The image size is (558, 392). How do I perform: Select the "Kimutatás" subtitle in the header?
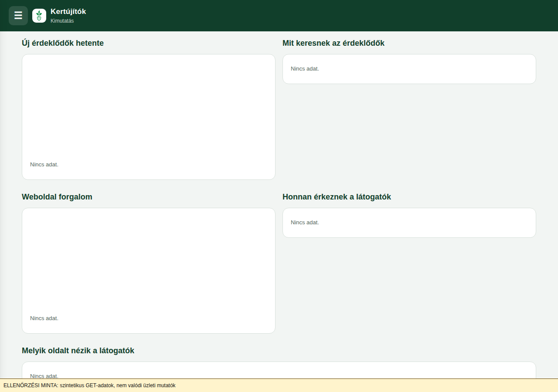click(62, 21)
